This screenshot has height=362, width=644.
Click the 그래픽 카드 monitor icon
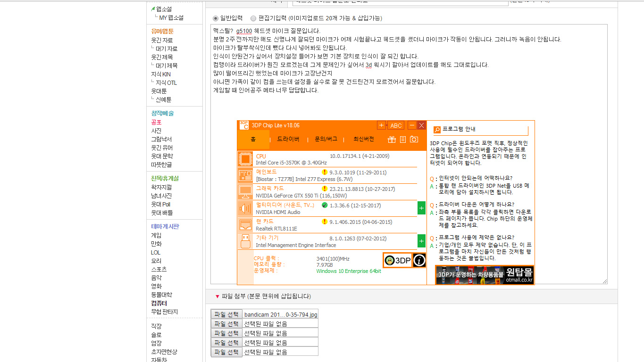(245, 192)
